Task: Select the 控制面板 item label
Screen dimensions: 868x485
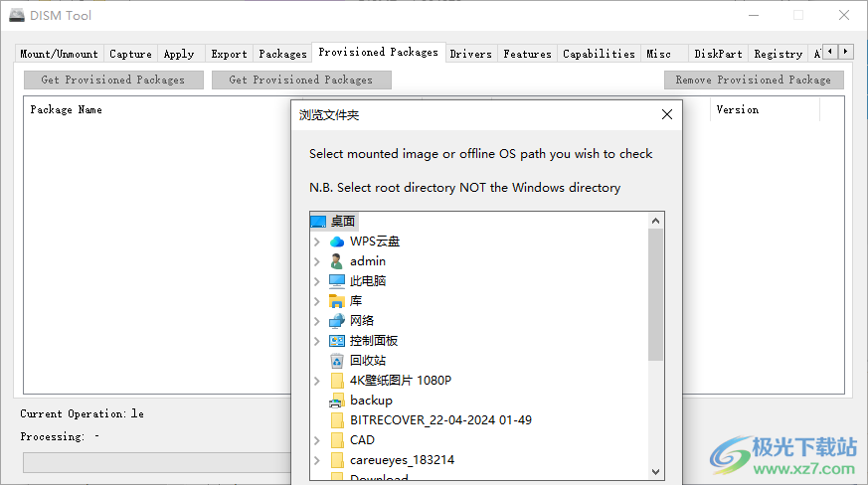Action: (374, 341)
